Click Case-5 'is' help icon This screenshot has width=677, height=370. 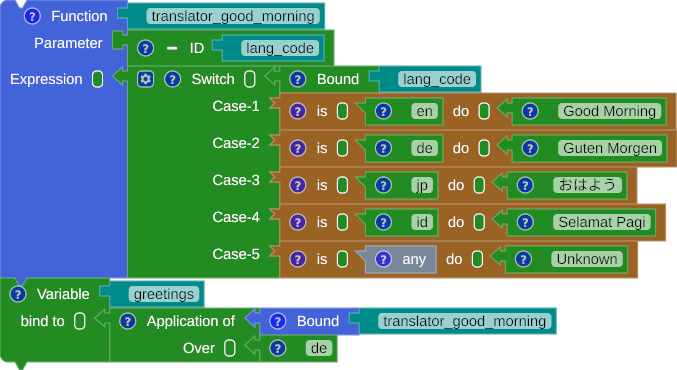tap(297, 259)
